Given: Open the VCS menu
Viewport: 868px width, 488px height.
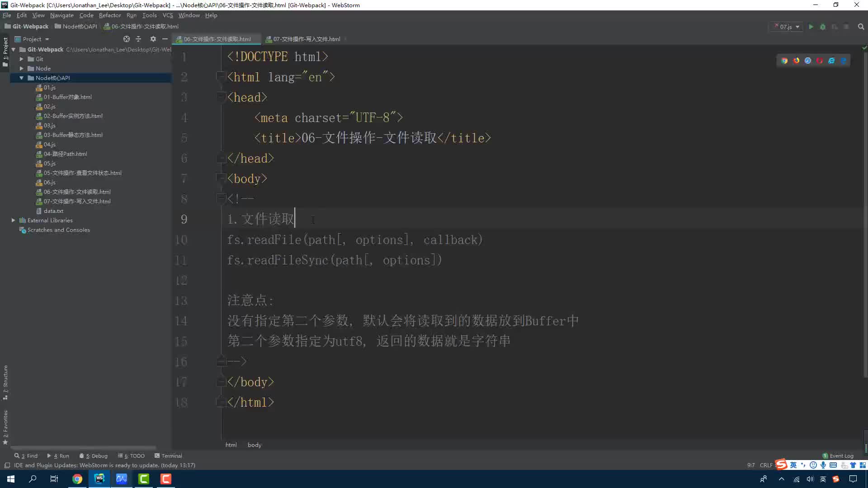Looking at the screenshot, I should [x=168, y=15].
